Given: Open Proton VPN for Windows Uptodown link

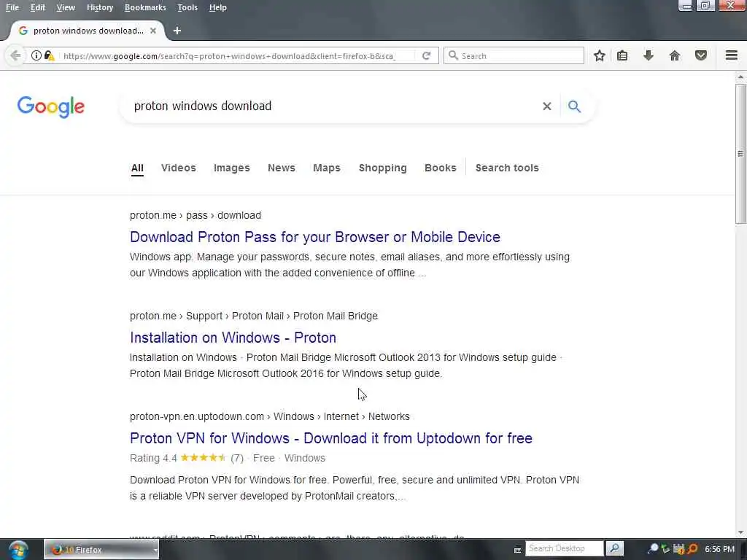Looking at the screenshot, I should pyautogui.click(x=331, y=438).
